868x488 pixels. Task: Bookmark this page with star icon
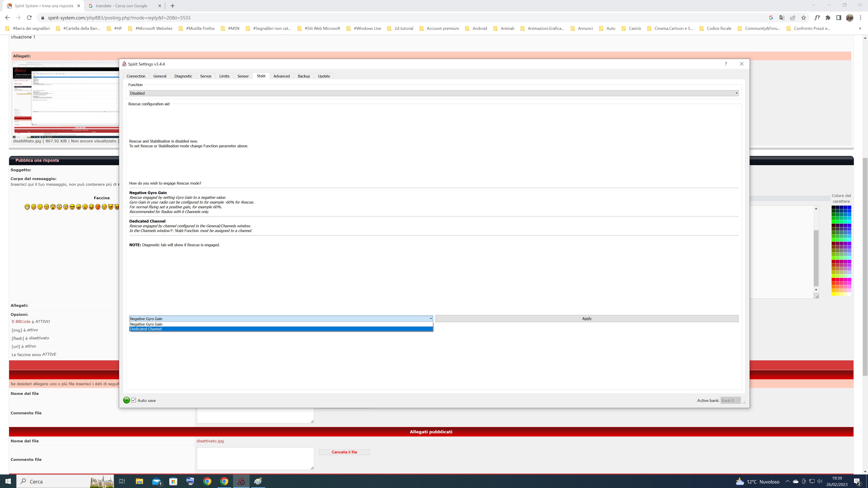click(x=804, y=18)
